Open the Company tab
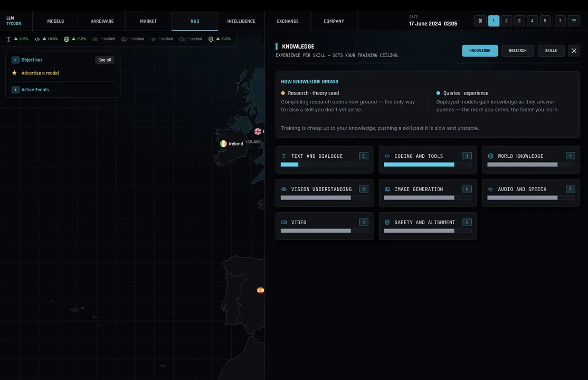The width and height of the screenshot is (588, 380). [x=334, y=22]
